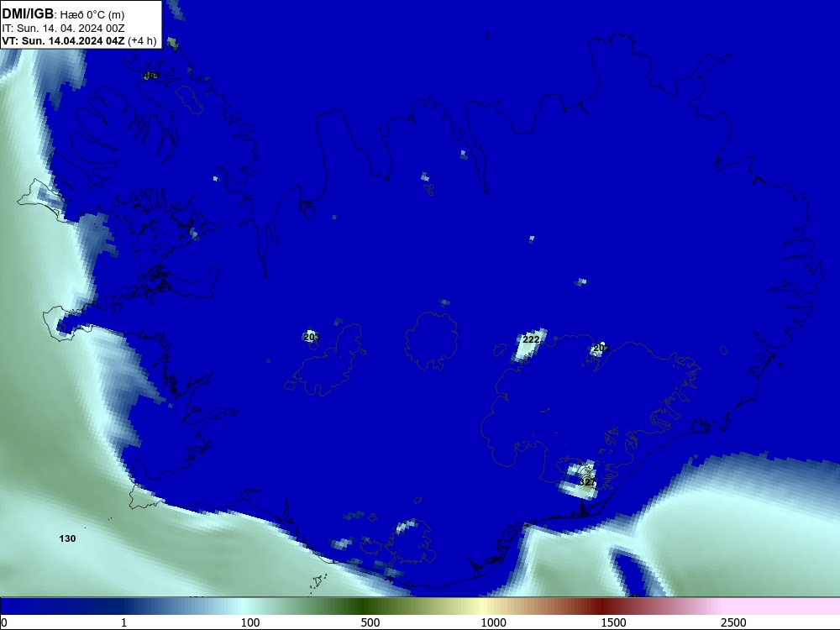This screenshot has width=840, height=630.
Task: Click the colorbar tick label 2500
Action: click(733, 622)
